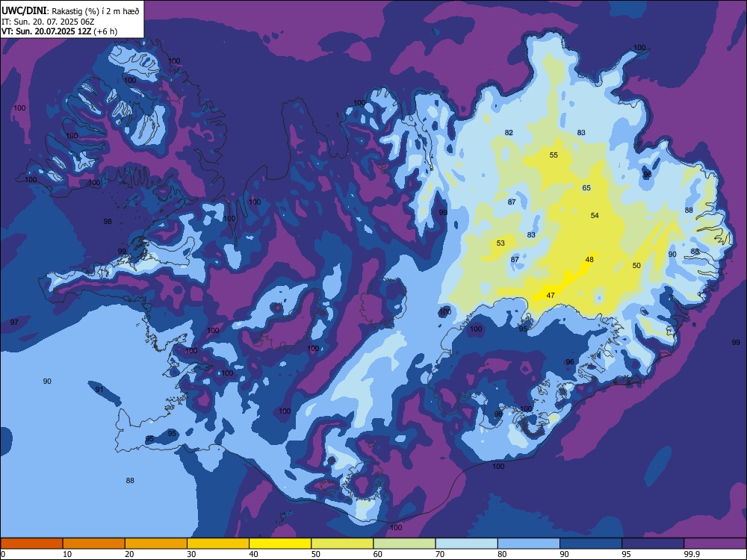Click the 0–10 dark orange legend swatch

pos(31,544)
